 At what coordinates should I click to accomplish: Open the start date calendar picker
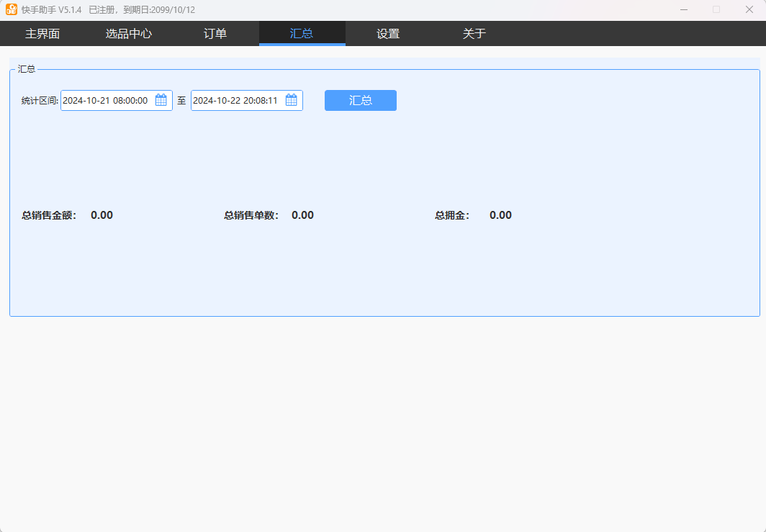[x=161, y=101]
